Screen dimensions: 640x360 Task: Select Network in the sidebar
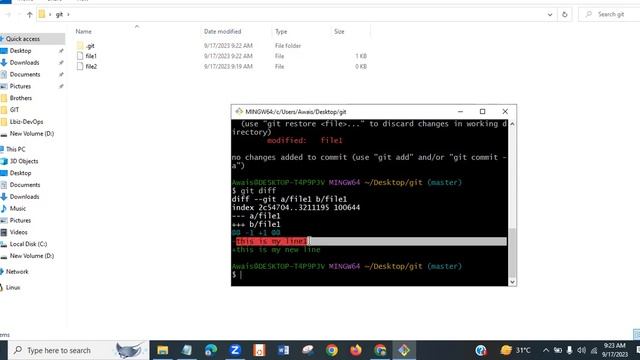[x=17, y=271]
